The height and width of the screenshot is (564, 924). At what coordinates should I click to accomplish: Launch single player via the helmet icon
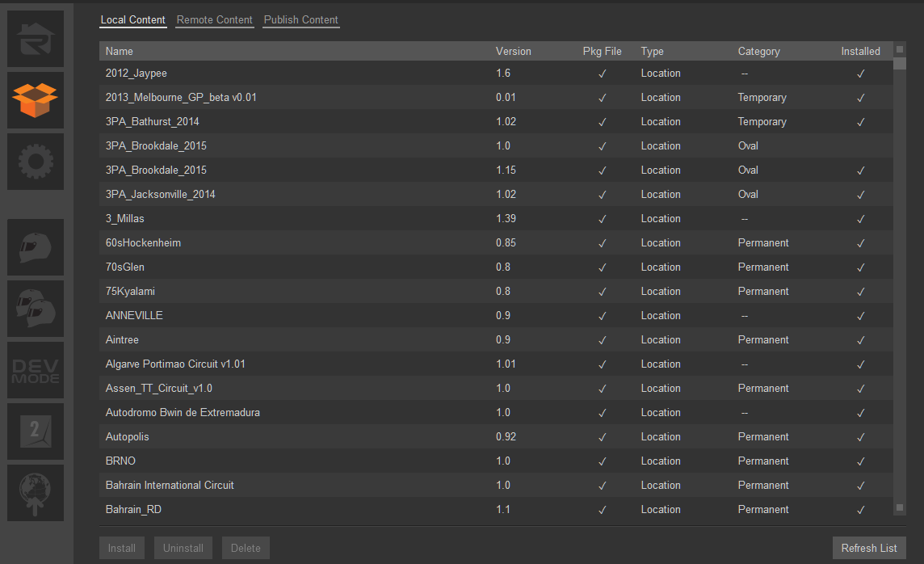(36, 247)
